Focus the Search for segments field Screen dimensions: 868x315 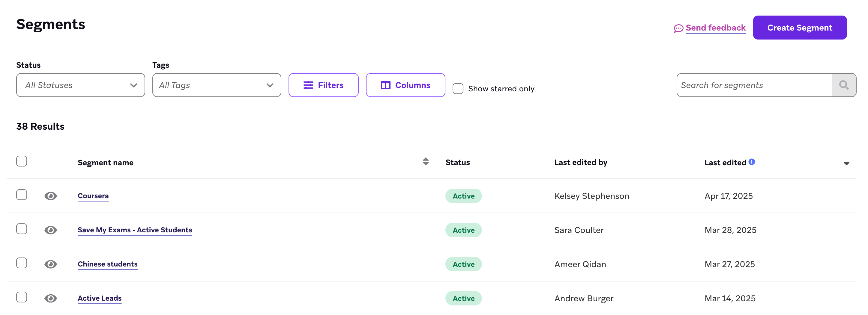pos(754,85)
